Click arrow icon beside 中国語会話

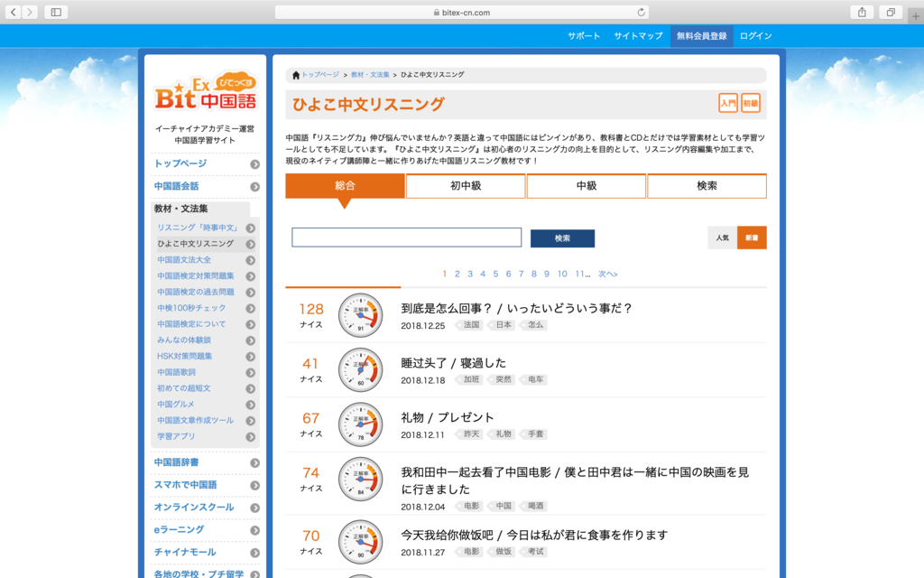tap(254, 186)
